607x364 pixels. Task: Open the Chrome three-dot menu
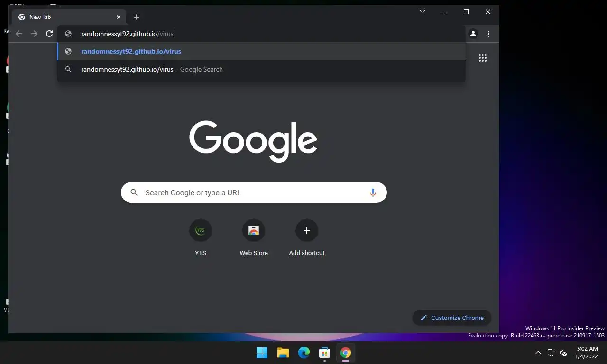pyautogui.click(x=488, y=34)
